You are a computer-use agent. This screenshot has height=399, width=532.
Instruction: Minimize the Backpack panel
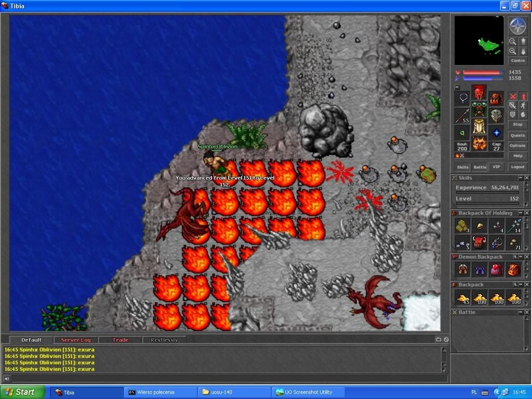521,284
